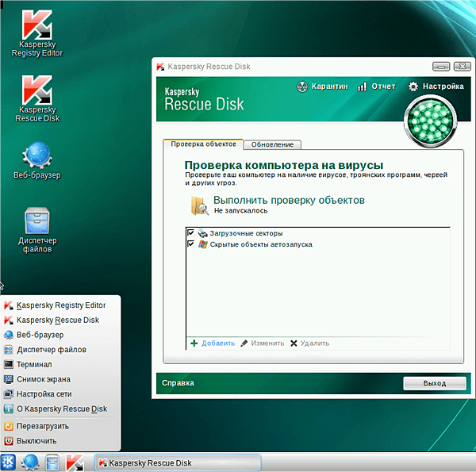Click the red Kaspersky icon in taskbar

pyautogui.click(x=75, y=462)
